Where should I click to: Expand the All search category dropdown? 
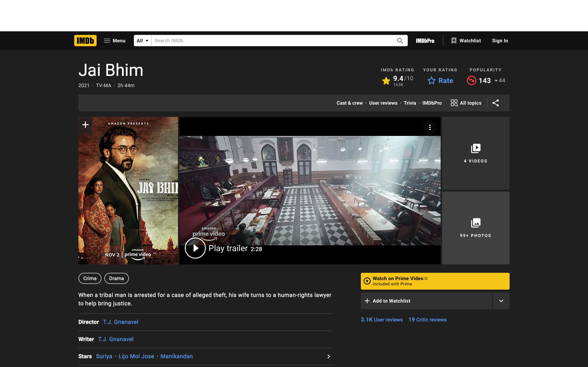pos(142,41)
